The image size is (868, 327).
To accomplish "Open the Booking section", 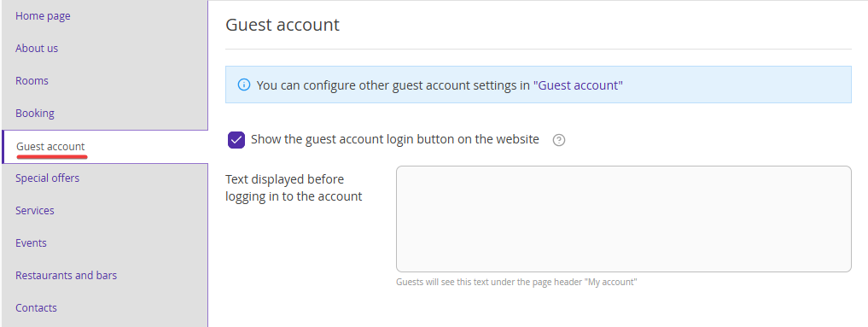I will tap(35, 113).
